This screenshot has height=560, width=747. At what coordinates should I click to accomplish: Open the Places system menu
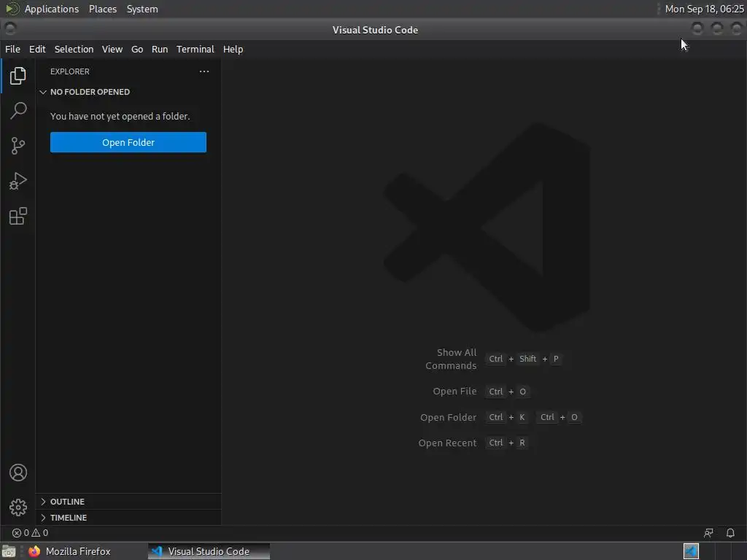coord(102,9)
